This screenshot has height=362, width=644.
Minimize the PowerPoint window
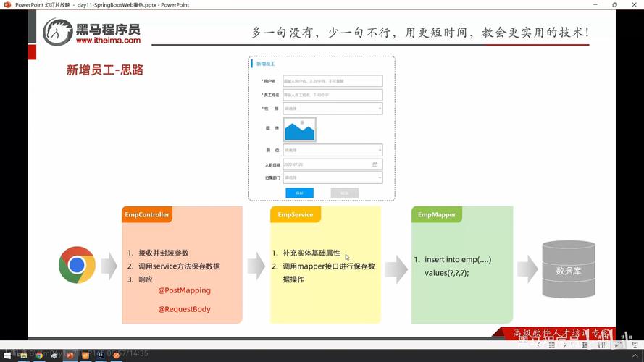tap(595, 4)
